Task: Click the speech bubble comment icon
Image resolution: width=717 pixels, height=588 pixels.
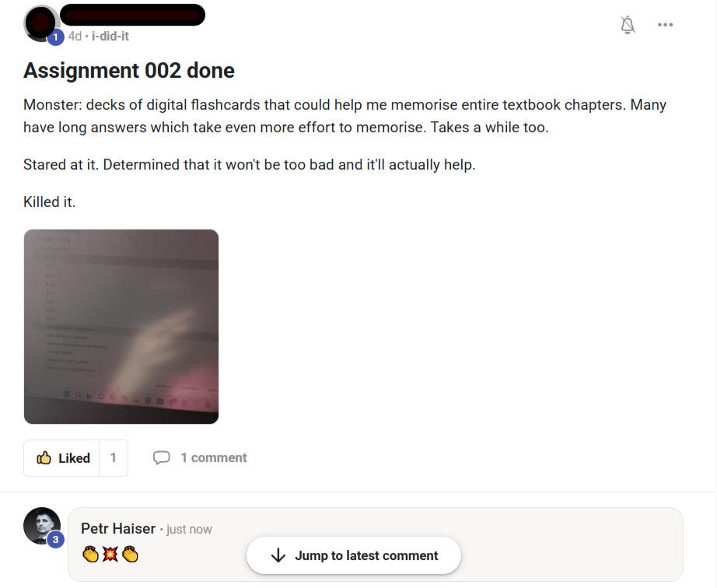Action: (x=162, y=457)
